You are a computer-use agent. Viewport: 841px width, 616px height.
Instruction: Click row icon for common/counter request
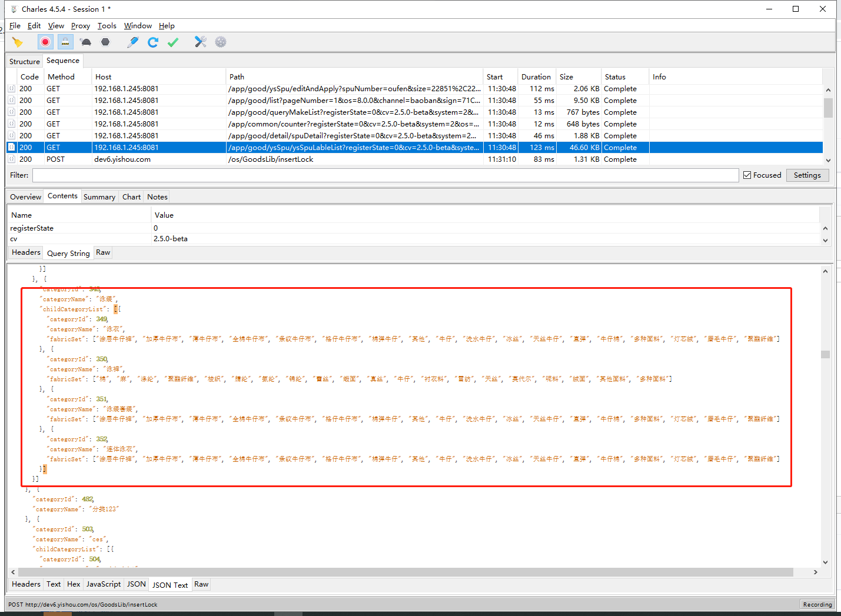tap(11, 124)
